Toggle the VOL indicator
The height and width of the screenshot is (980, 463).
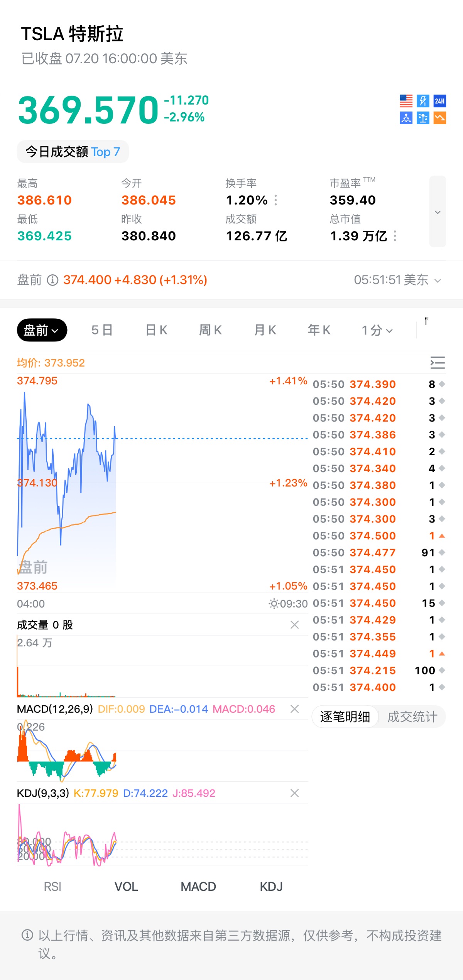(x=126, y=887)
